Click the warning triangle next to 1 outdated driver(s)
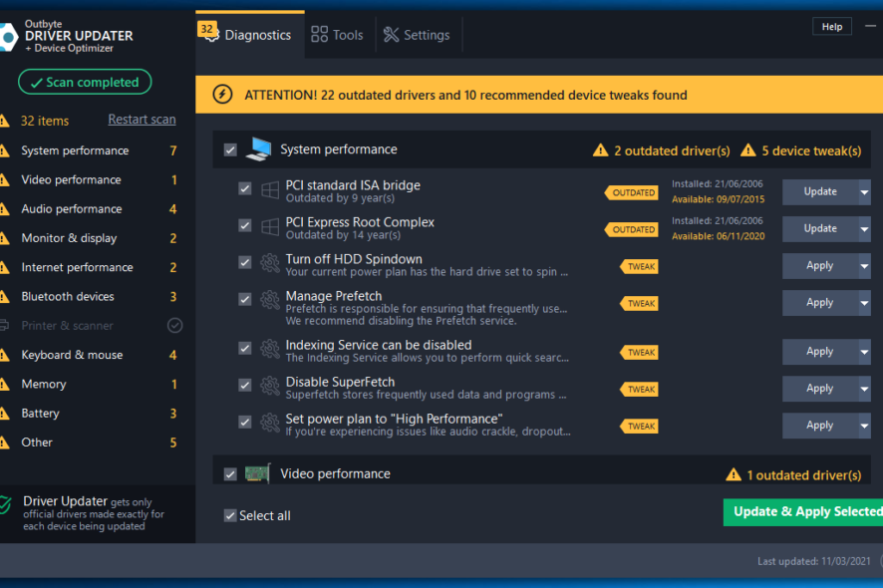 point(734,474)
